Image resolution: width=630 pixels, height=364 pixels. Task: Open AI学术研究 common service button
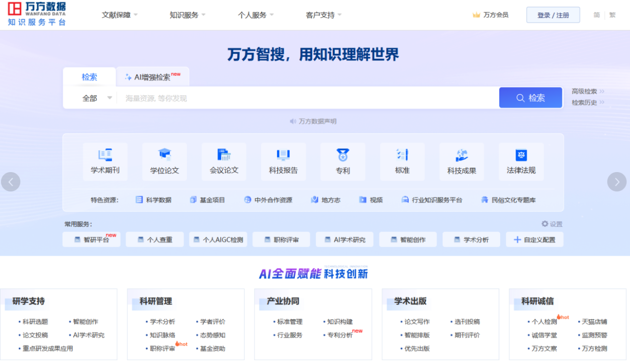[345, 240]
